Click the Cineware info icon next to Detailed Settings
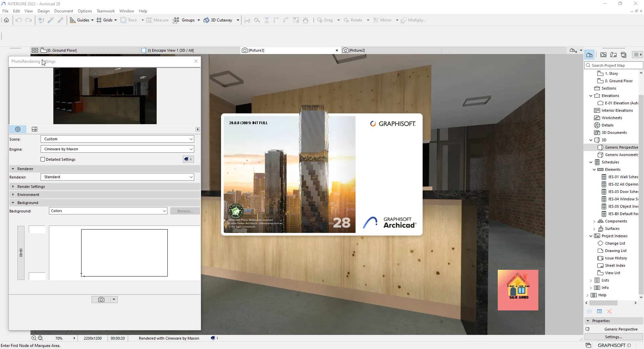This screenshot has height=349, width=644. point(188,159)
